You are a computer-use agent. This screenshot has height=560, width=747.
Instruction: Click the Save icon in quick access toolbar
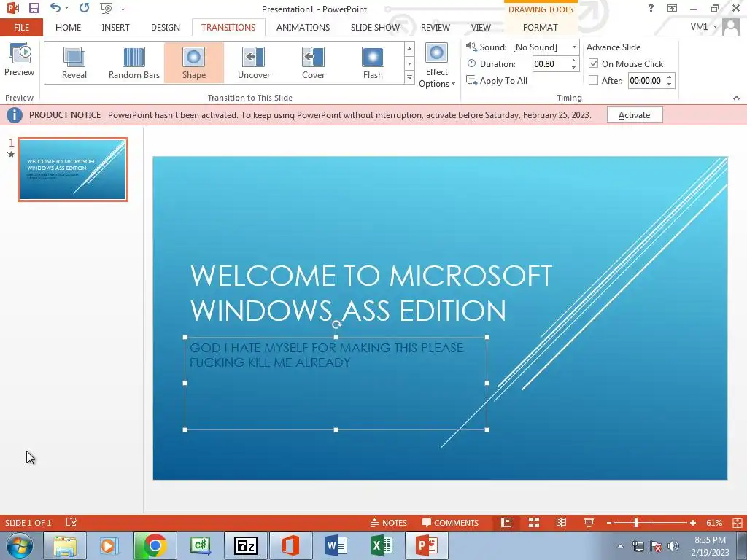(34, 8)
